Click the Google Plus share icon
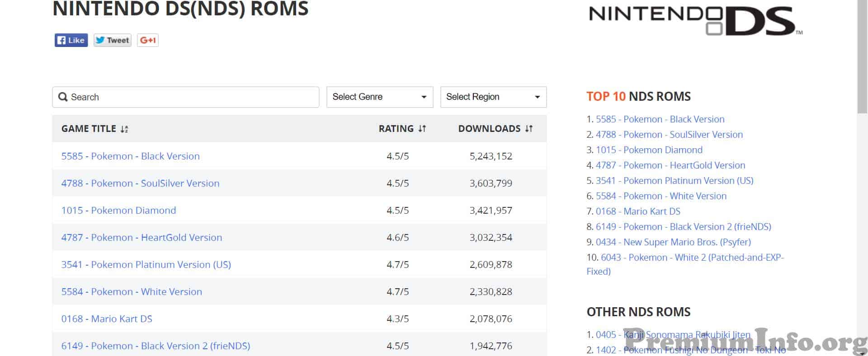The width and height of the screenshot is (868, 356). pos(148,40)
